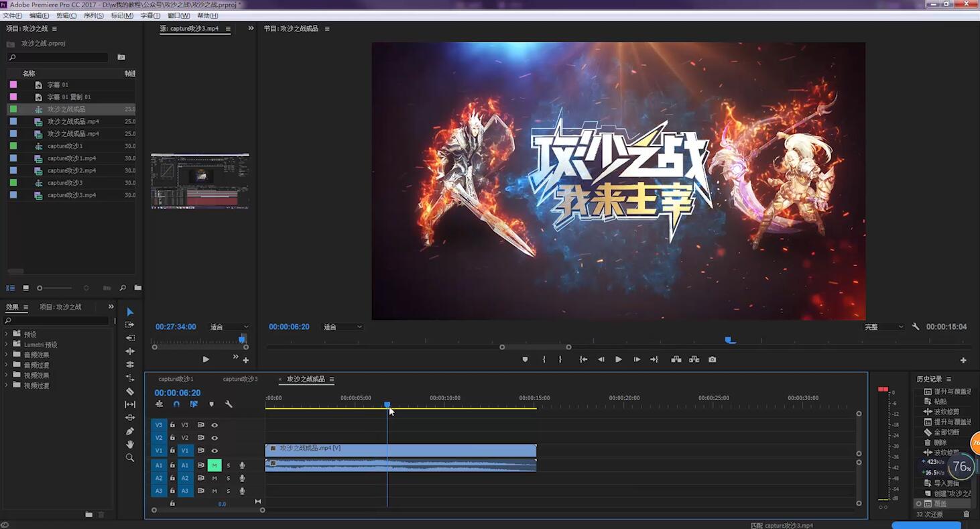Select the Hand tool

[x=130, y=445]
